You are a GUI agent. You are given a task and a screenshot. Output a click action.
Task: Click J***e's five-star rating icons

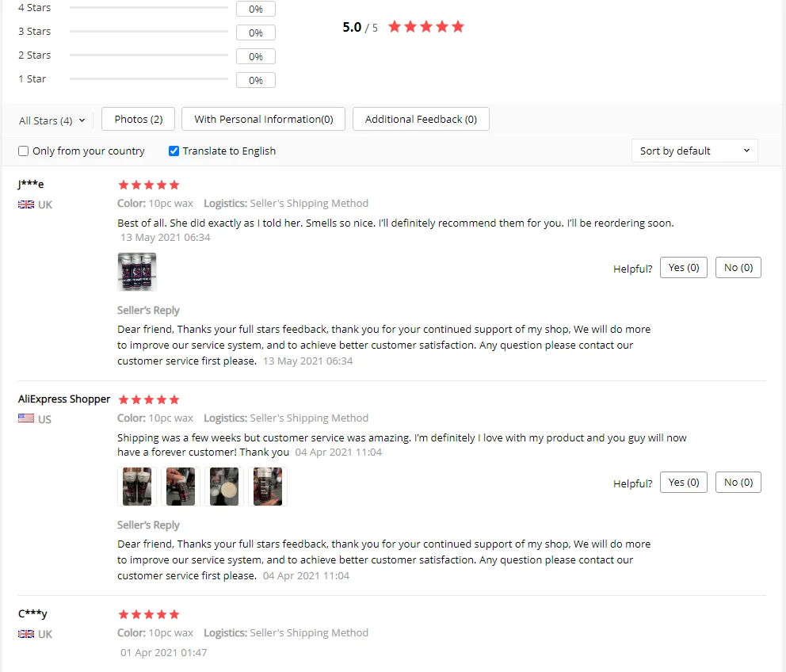[148, 185]
